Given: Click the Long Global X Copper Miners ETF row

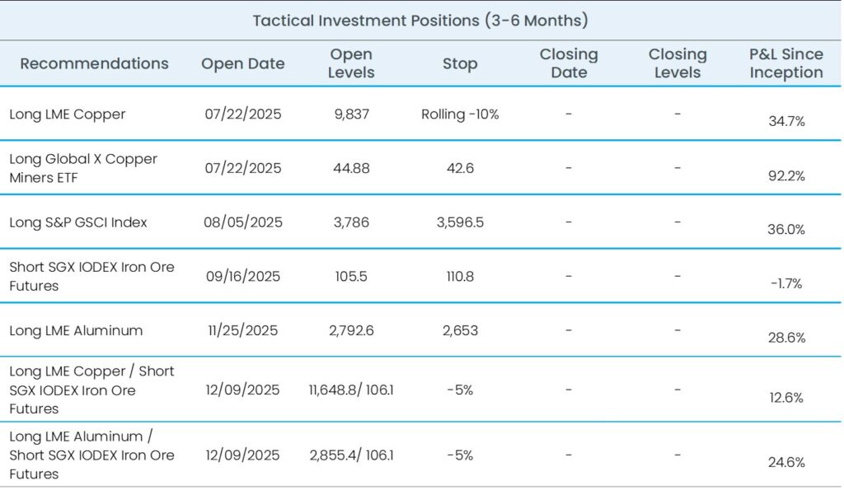Looking at the screenshot, I should pos(83,168).
